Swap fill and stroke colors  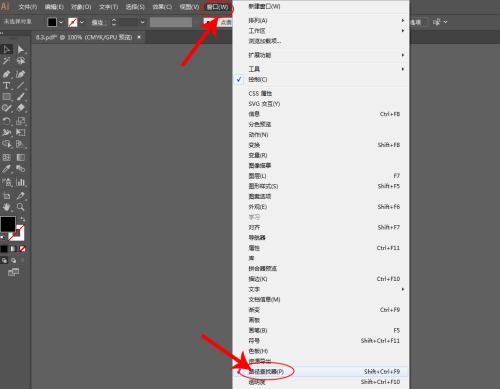(22, 219)
